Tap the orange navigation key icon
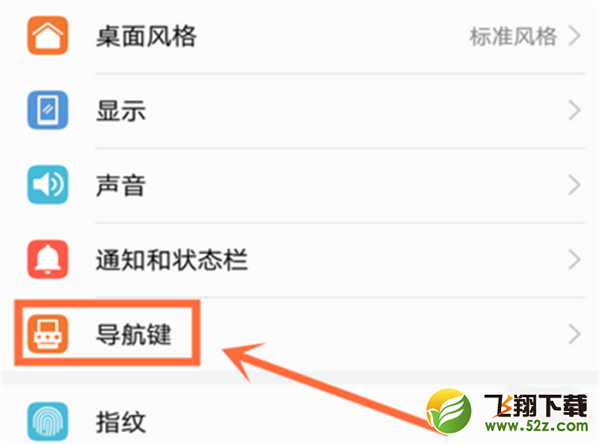600x445 pixels. point(48,334)
